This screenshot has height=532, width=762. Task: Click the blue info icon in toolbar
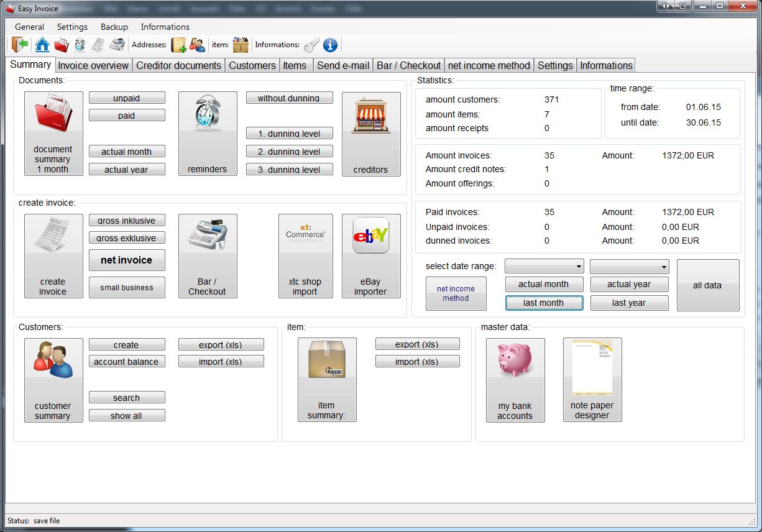pyautogui.click(x=330, y=45)
